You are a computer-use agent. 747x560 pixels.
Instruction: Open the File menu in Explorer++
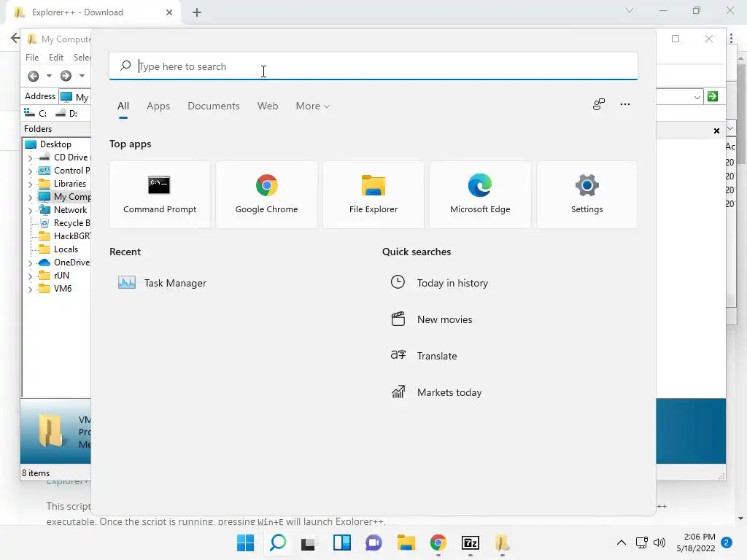pos(32,57)
